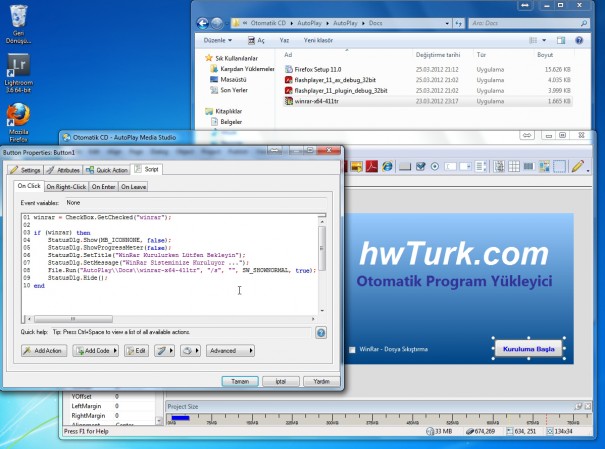This screenshot has width=605, height=449.
Task: Insert a progress bar object from toolbar
Action: pyautogui.click(x=529, y=167)
